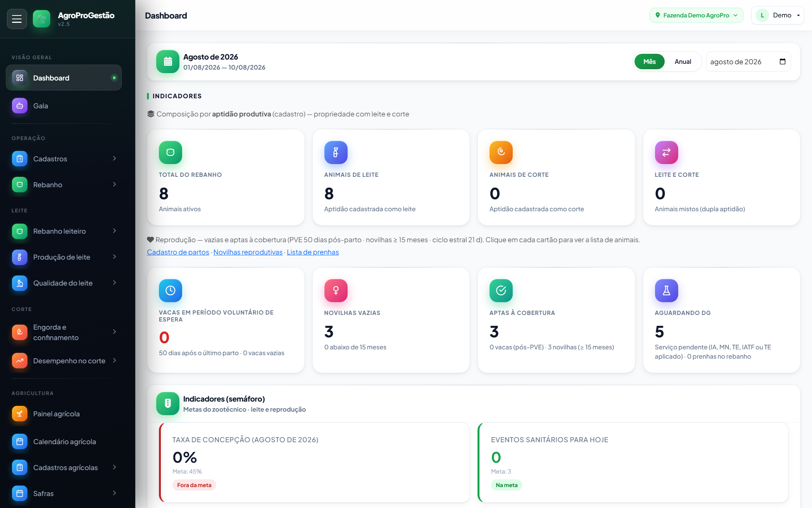Open the Fazenda Demo AgroPro farm dropdown
Viewport: 812px width, 508px height.
696,15
